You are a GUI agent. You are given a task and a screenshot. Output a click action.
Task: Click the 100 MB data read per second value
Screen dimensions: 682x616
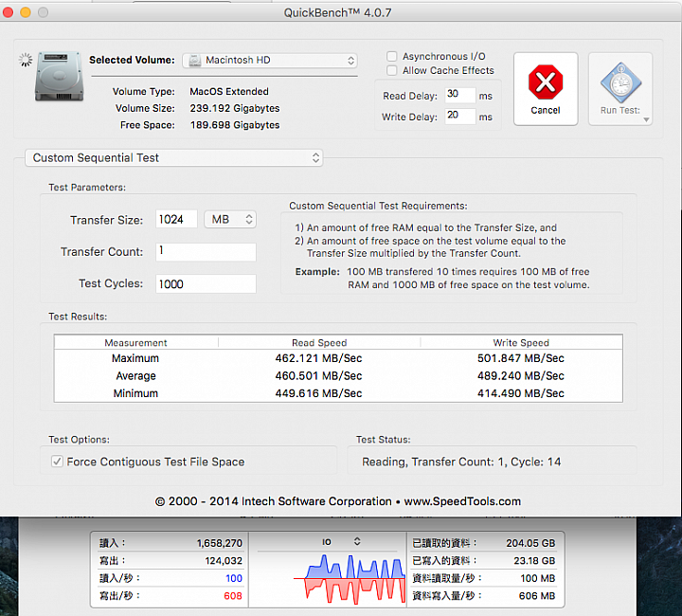point(538,578)
